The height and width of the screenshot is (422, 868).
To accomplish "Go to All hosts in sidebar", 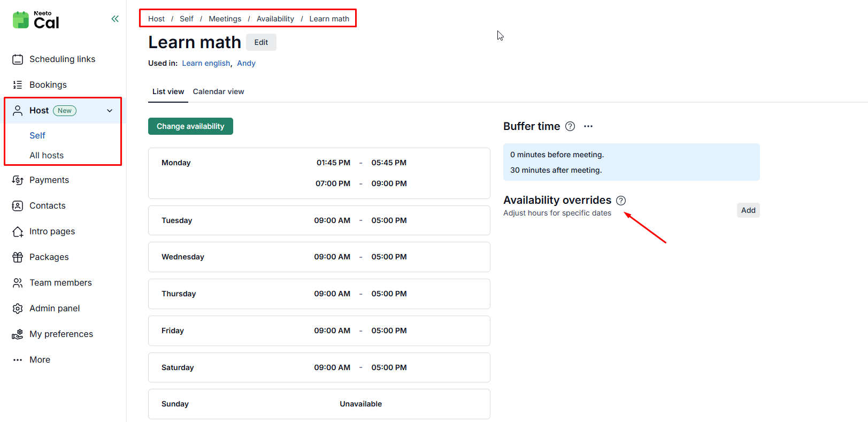I will click(47, 155).
